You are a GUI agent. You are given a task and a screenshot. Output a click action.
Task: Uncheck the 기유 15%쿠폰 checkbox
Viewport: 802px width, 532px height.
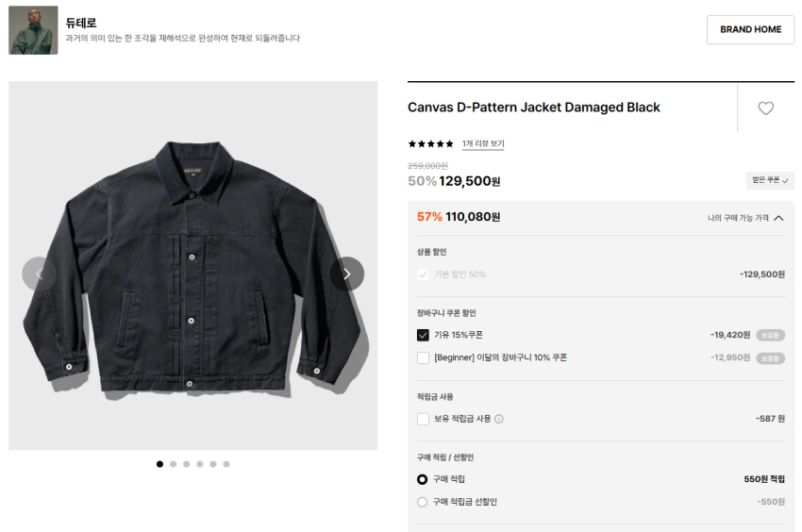[x=423, y=335]
